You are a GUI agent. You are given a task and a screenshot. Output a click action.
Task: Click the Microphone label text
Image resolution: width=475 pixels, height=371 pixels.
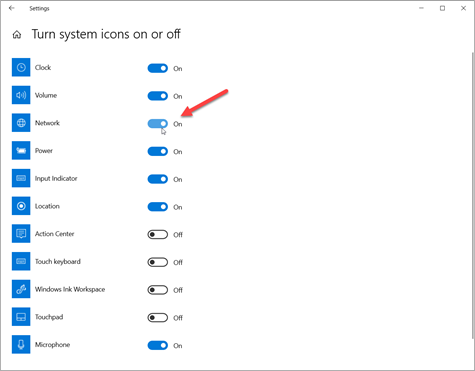click(52, 344)
